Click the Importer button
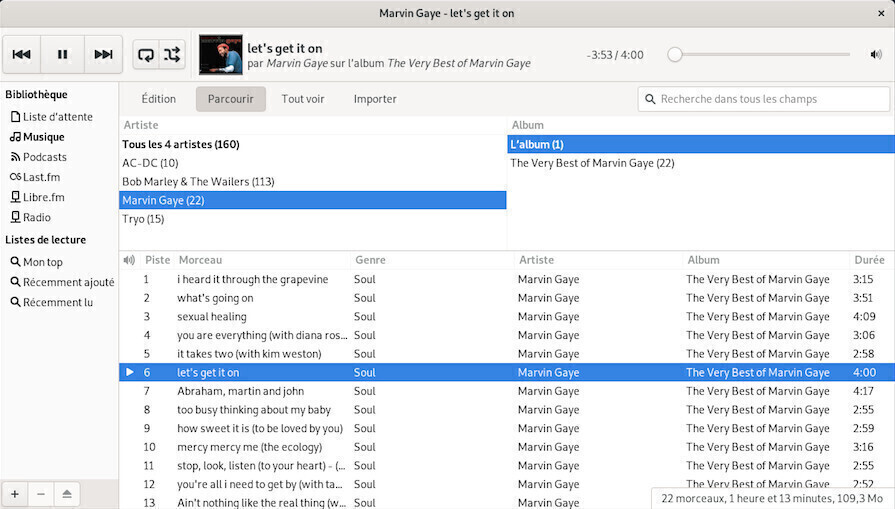 [x=375, y=99]
